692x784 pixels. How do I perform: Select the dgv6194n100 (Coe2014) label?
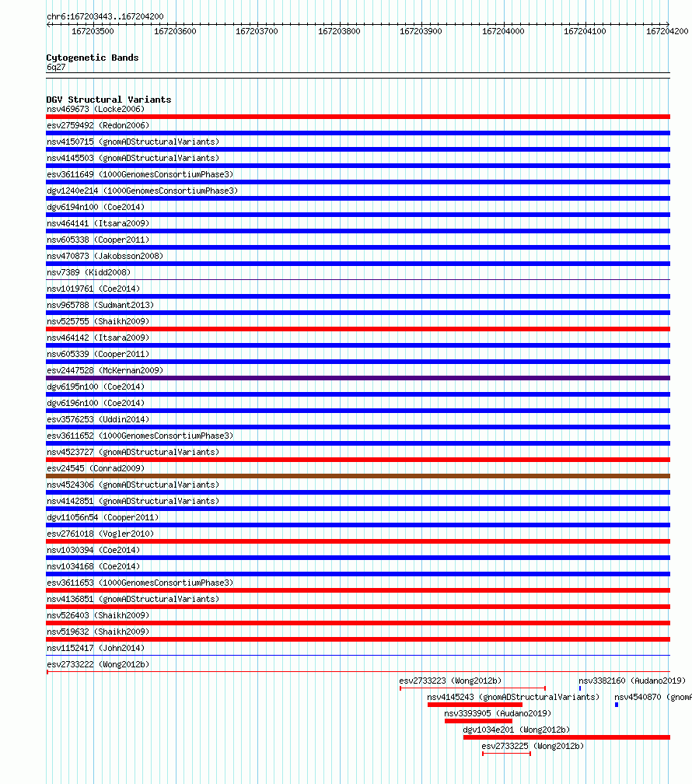pyautogui.click(x=96, y=207)
